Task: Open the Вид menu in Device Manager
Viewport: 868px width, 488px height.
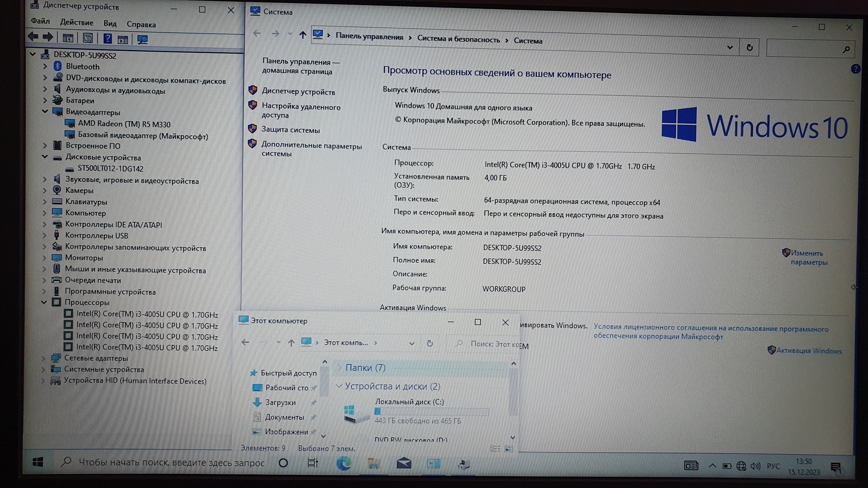Action: 110,24
